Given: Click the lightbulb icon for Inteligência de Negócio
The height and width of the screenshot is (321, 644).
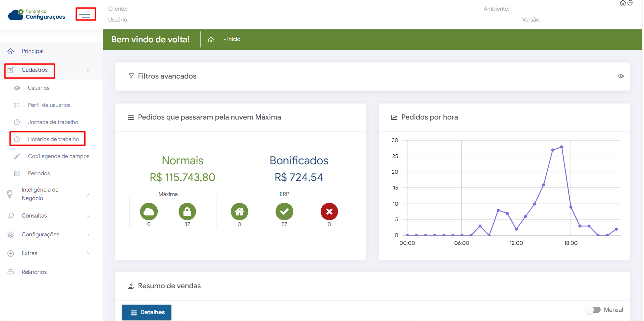Looking at the screenshot, I should pyautogui.click(x=10, y=194).
